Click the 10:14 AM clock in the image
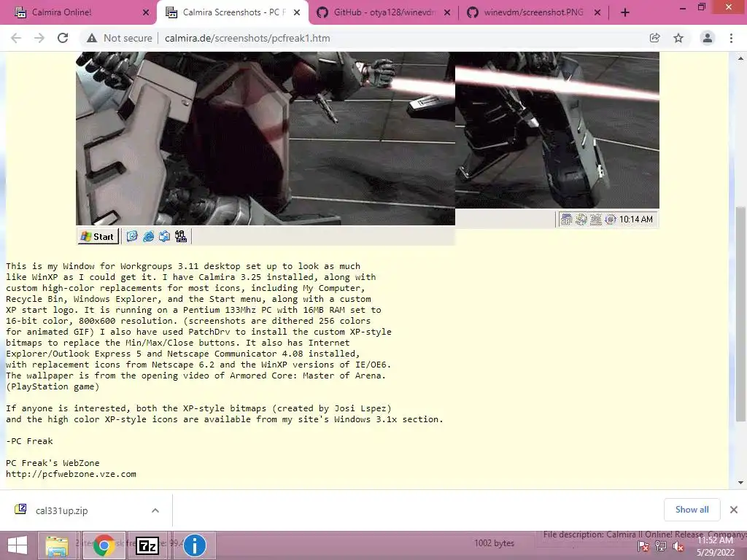747x560 pixels. (x=635, y=219)
